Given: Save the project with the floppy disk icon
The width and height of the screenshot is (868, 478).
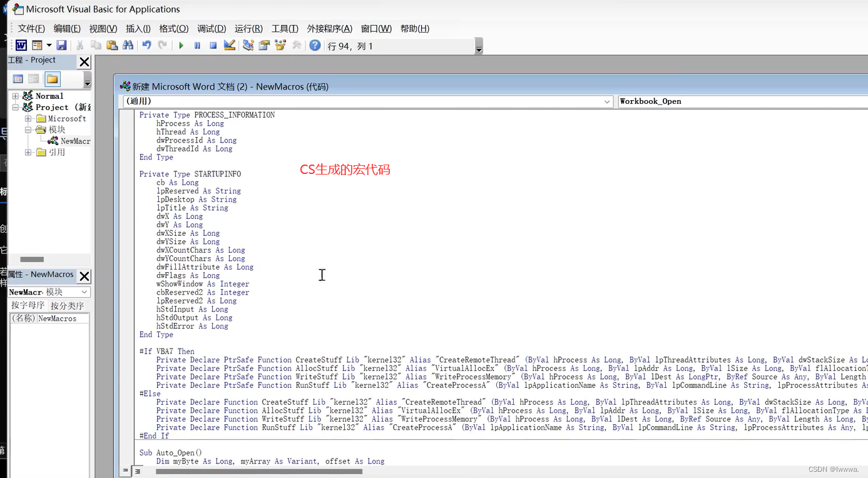Looking at the screenshot, I should pyautogui.click(x=61, y=45).
